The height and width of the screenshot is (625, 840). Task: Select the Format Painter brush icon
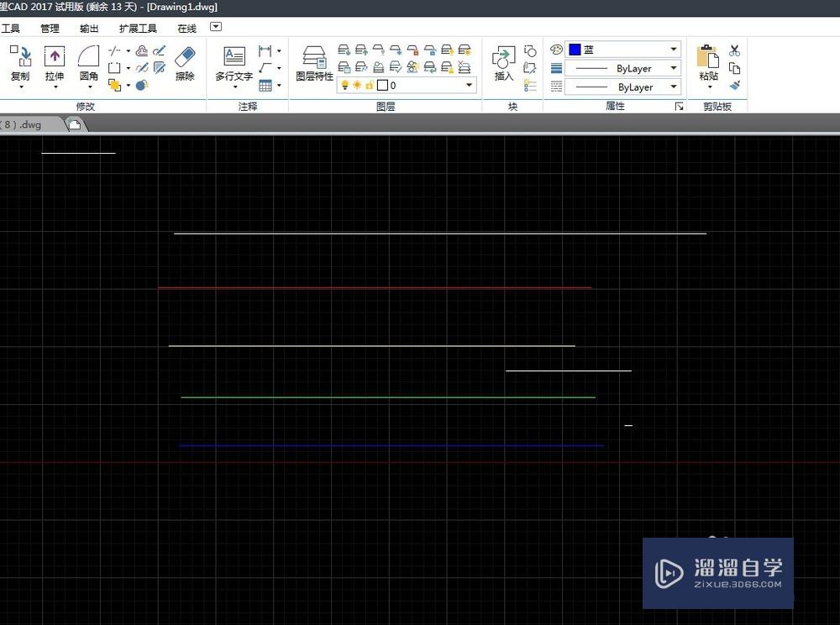click(735, 85)
